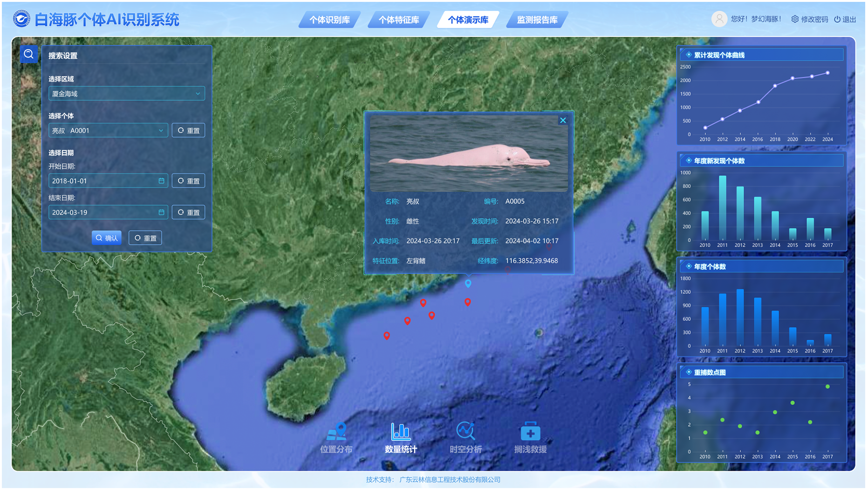
Task: Close the dolphin info popup
Action: pos(563,120)
